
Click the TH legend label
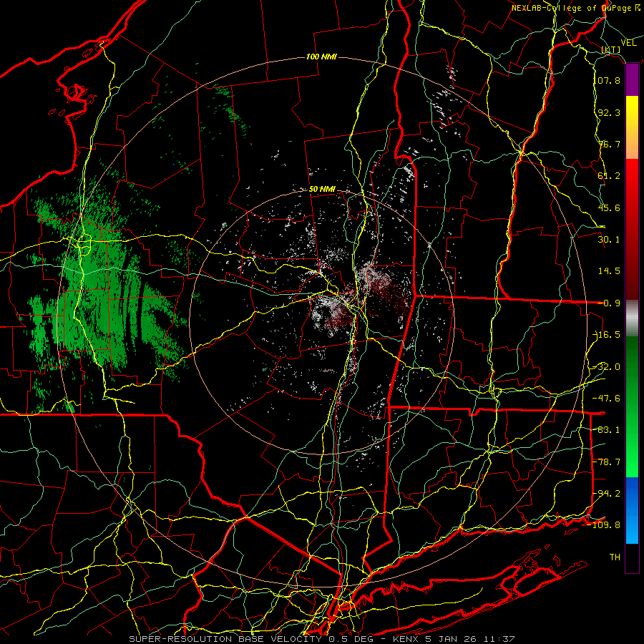click(x=615, y=557)
